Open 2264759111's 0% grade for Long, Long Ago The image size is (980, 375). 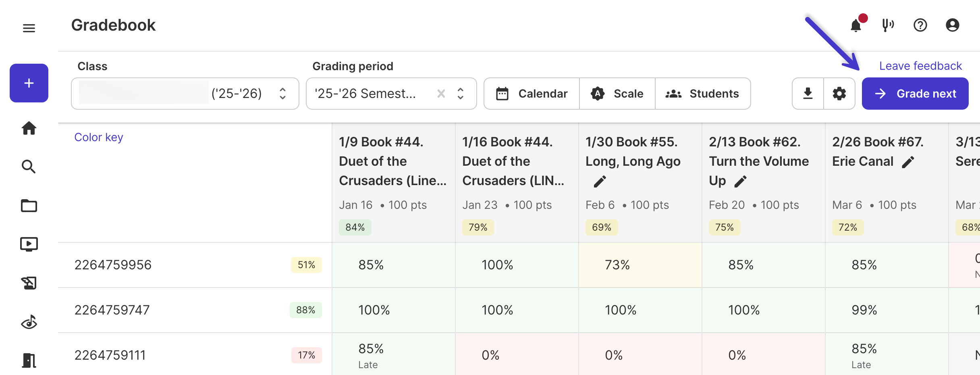point(640,354)
